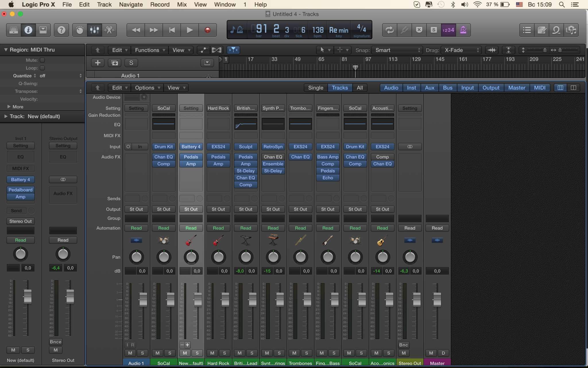Expand the More disclosure triangle

9,107
